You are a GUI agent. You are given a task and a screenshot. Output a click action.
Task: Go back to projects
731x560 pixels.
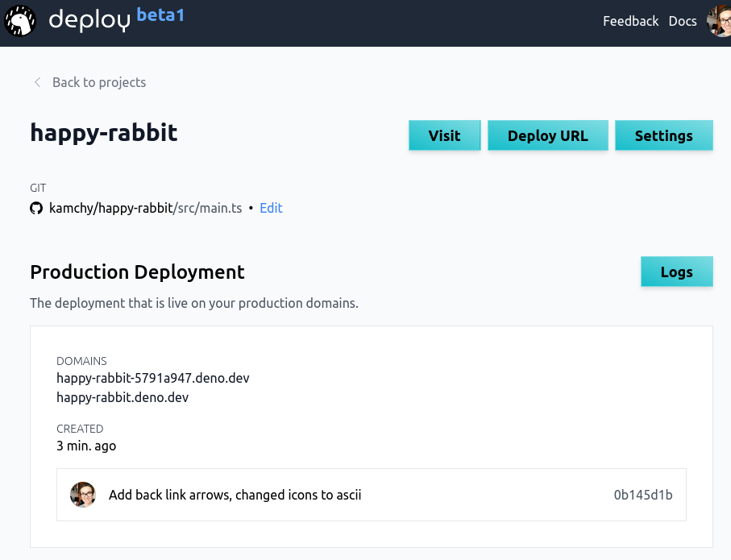pyautogui.click(x=99, y=82)
